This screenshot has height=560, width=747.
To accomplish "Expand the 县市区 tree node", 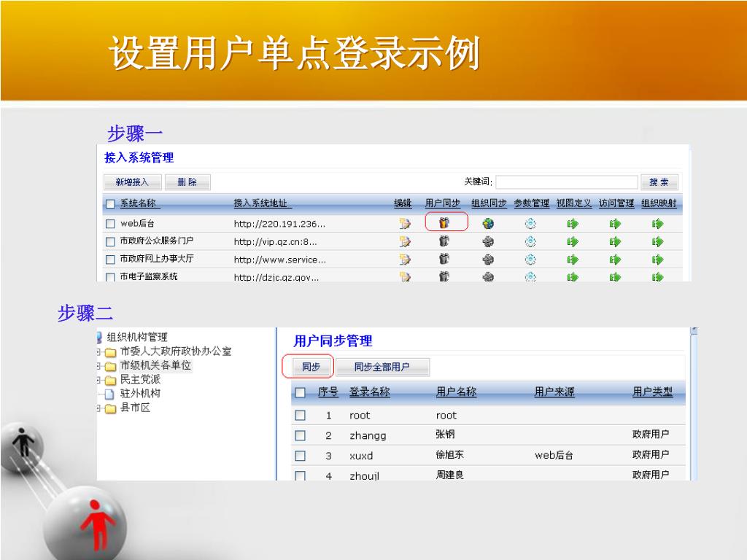I will pyautogui.click(x=99, y=408).
